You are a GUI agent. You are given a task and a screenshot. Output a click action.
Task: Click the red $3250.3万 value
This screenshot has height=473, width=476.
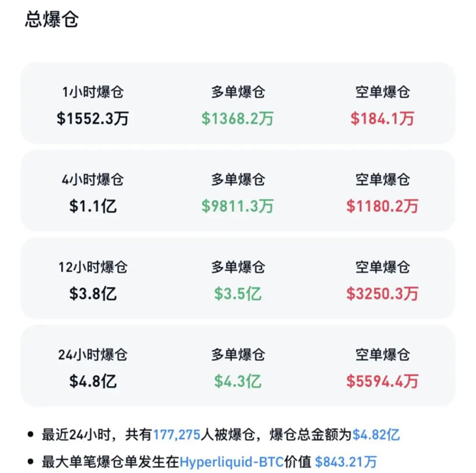[383, 293]
